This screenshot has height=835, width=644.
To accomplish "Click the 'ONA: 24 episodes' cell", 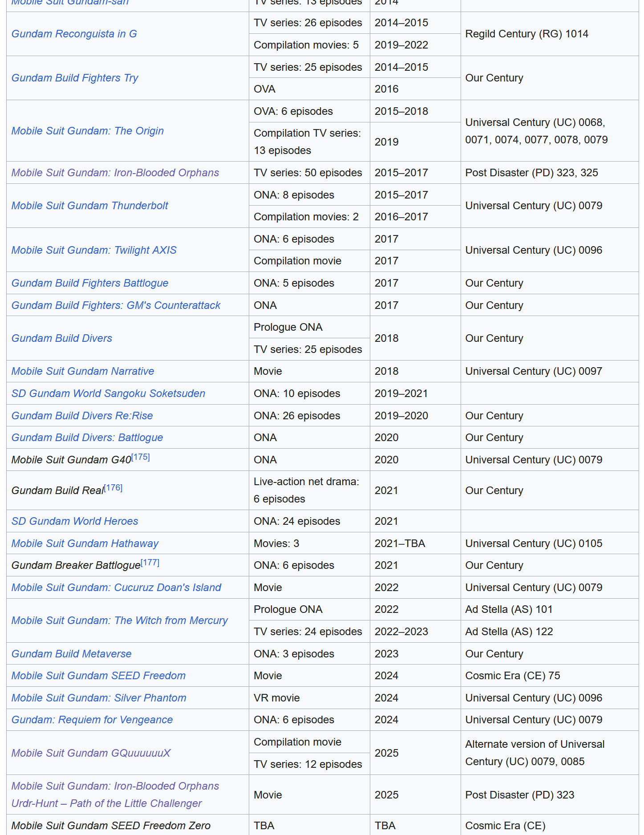I will click(x=309, y=521).
